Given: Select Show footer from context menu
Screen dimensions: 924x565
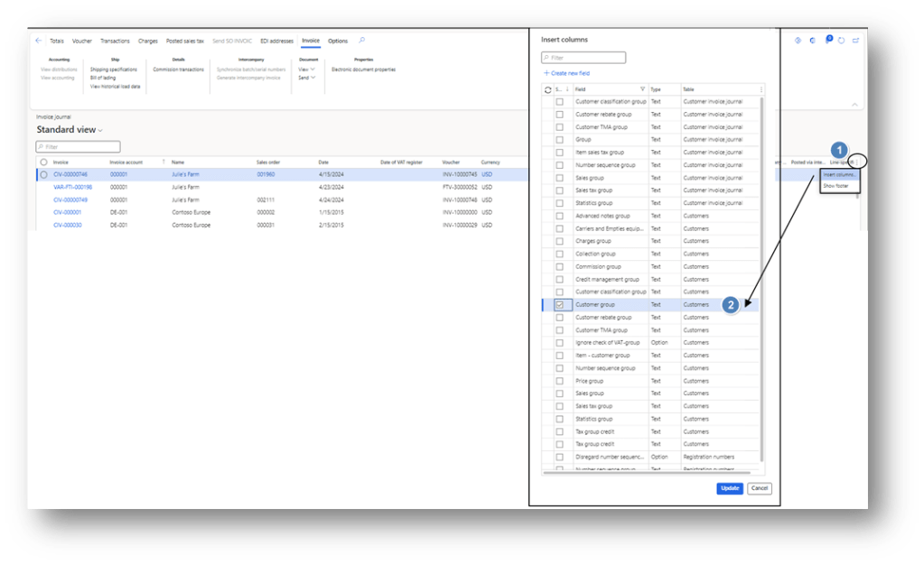Looking at the screenshot, I should [835, 185].
